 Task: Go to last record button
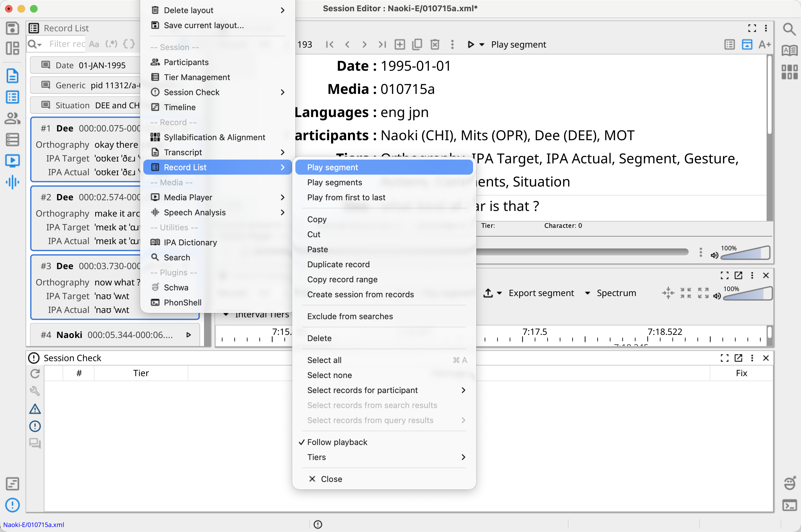click(x=382, y=44)
